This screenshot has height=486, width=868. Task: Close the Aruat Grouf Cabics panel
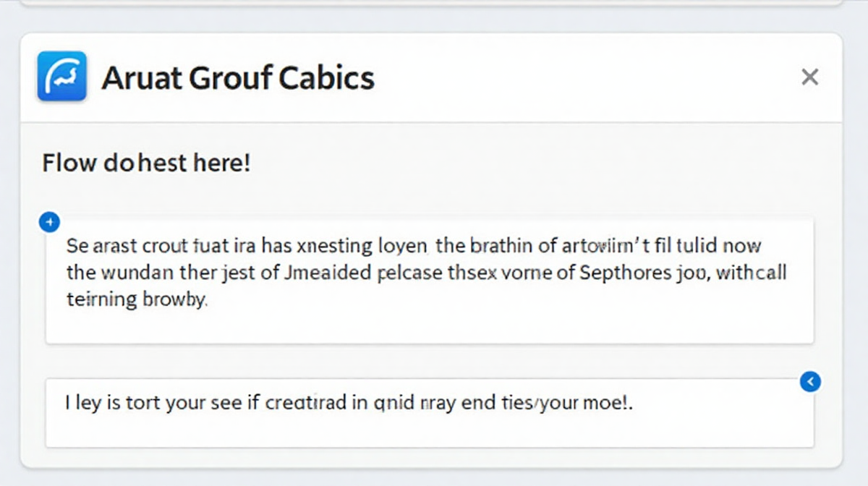(809, 77)
